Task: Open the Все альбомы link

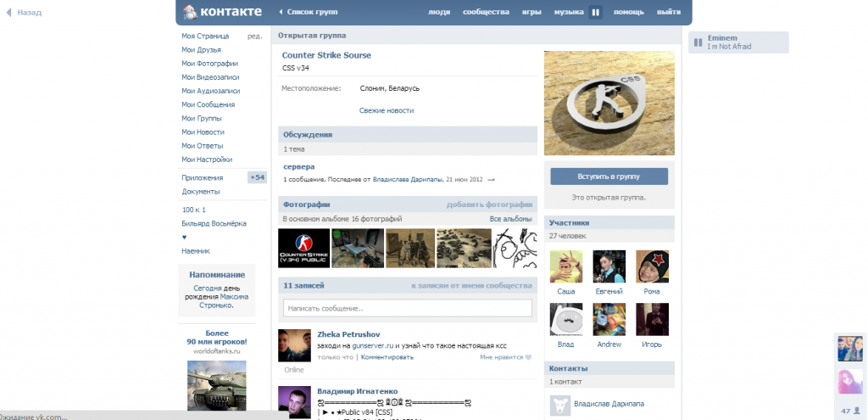Action: pos(510,219)
